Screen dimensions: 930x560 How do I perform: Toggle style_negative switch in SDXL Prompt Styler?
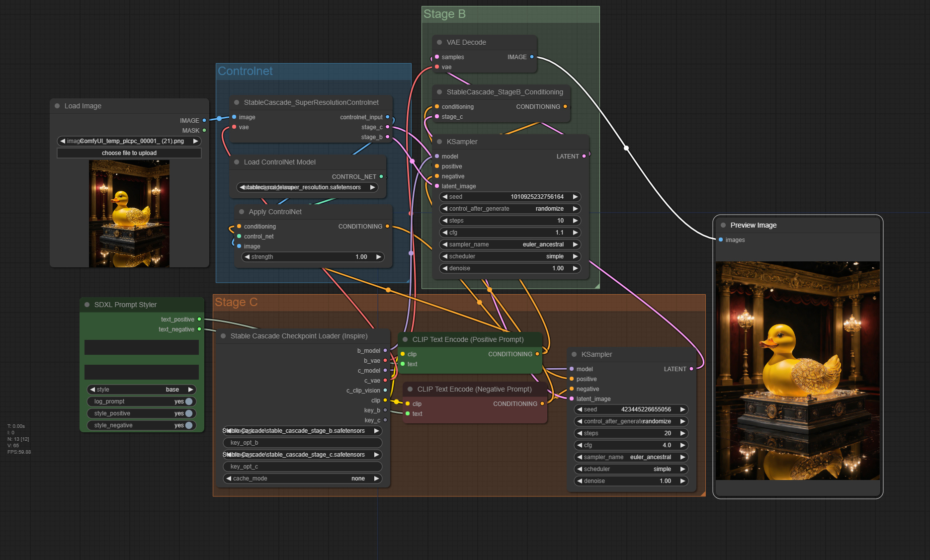click(189, 425)
